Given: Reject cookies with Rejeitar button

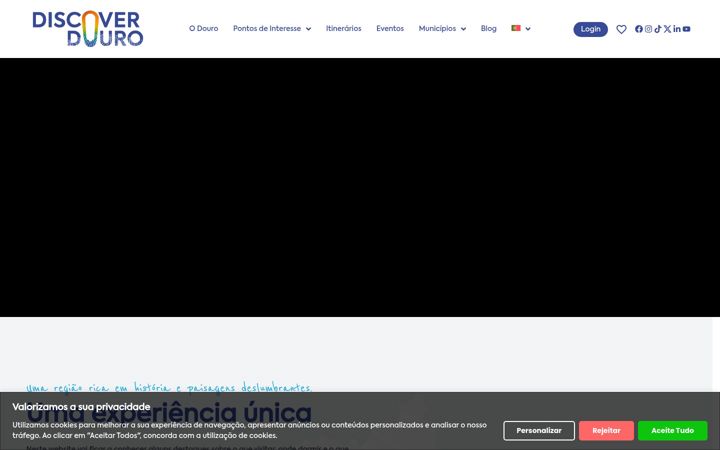Looking at the screenshot, I should [606, 431].
